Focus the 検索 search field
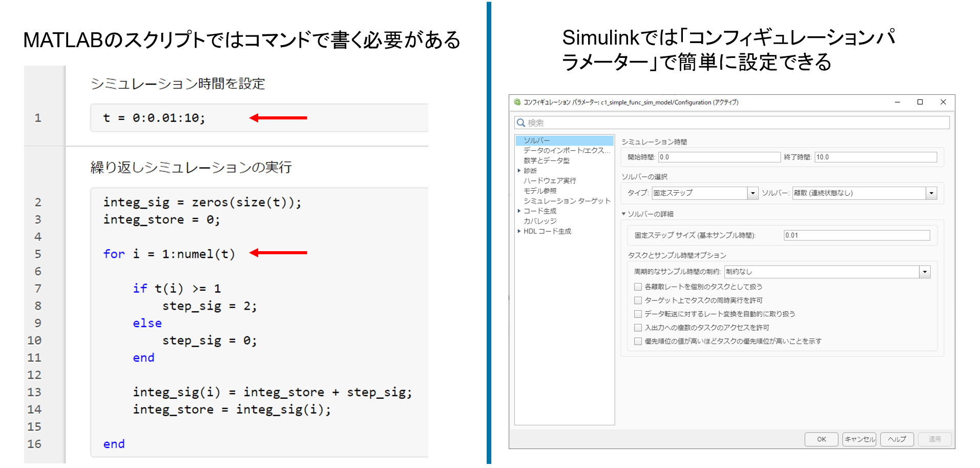Viewport: 980px width, 468px height. [x=732, y=123]
